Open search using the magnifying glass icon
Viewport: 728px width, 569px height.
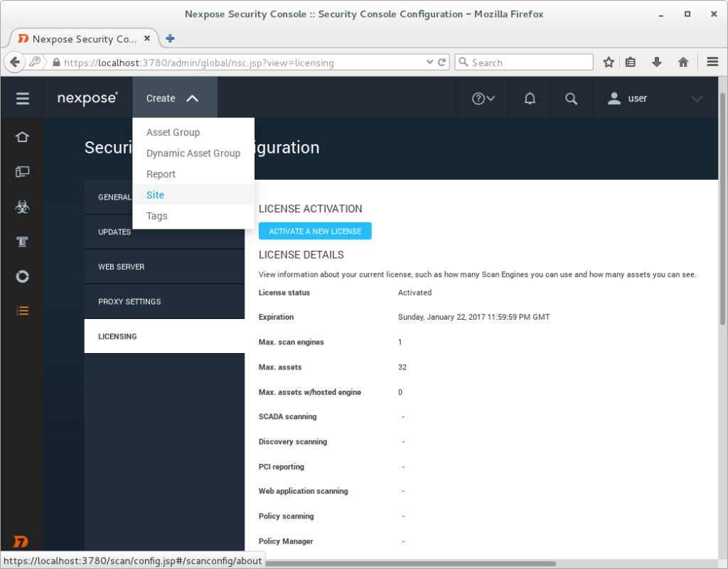click(571, 97)
